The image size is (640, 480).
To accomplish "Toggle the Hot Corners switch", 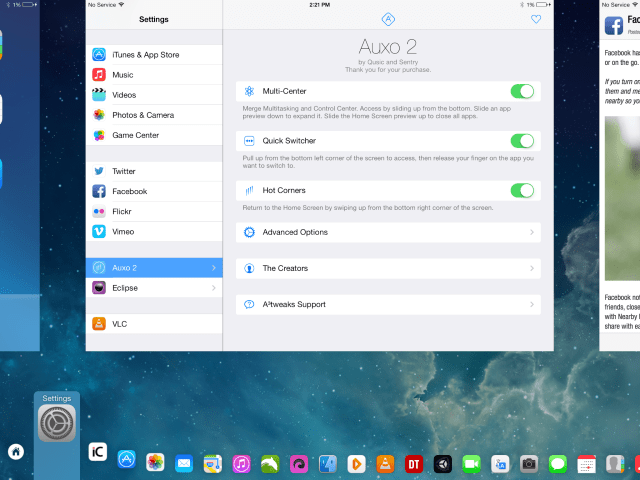I will 522,190.
